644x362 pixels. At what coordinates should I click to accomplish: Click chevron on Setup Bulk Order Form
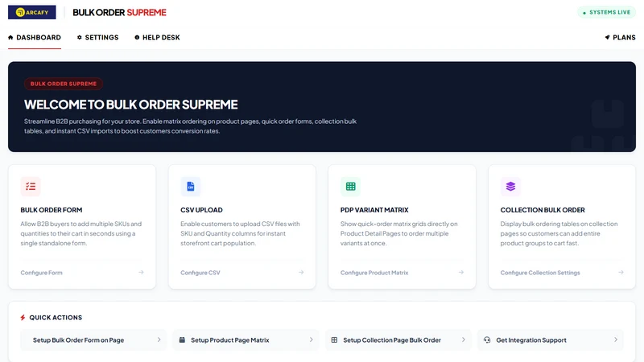click(x=159, y=339)
